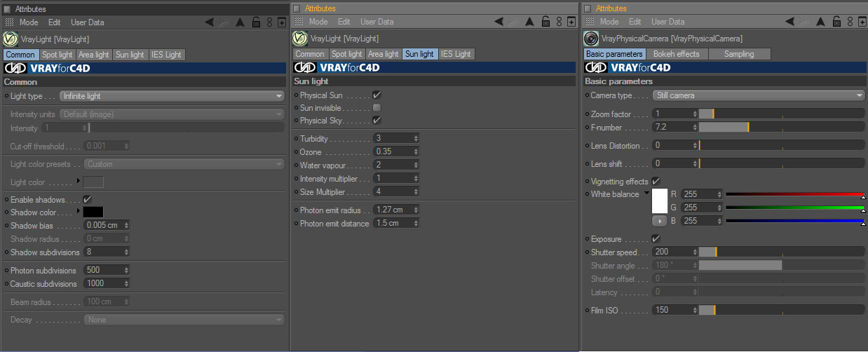Open new Attribute Manager from Sun light panel
The width and height of the screenshot is (868, 352).
point(571,22)
